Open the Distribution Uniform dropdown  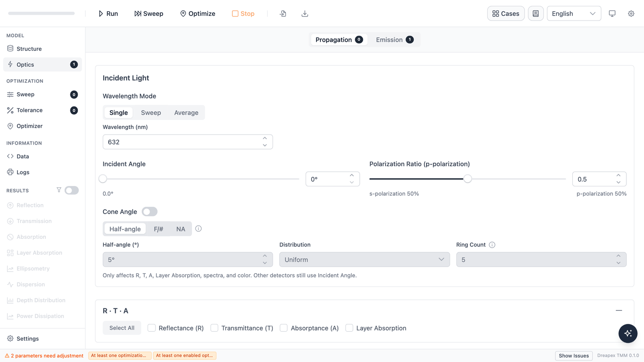(x=364, y=259)
